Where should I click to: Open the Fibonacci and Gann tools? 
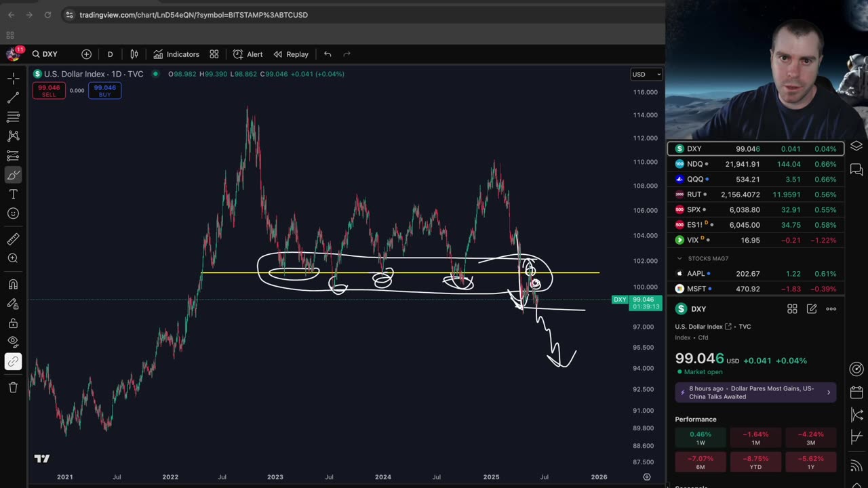point(13,117)
